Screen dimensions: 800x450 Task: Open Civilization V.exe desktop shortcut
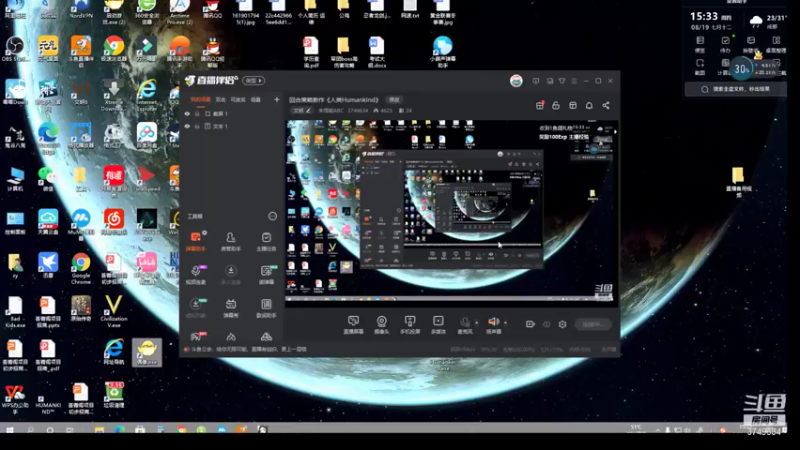tap(113, 311)
